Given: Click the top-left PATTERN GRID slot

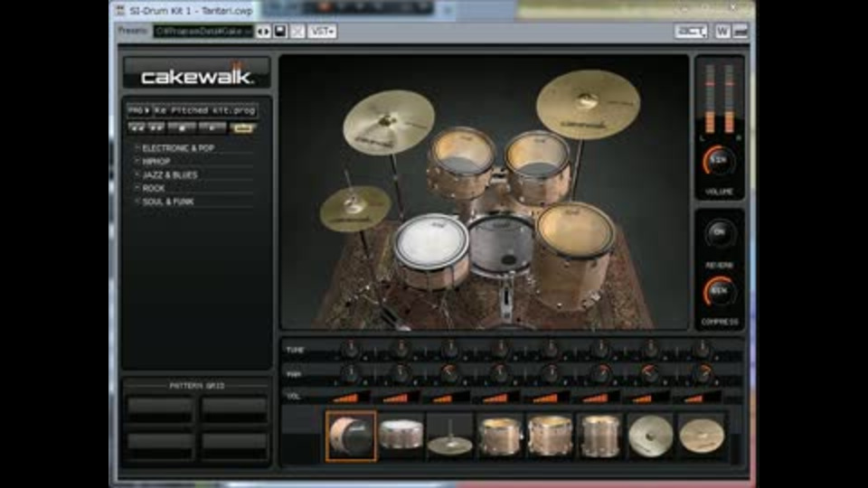Looking at the screenshot, I should tap(160, 410).
